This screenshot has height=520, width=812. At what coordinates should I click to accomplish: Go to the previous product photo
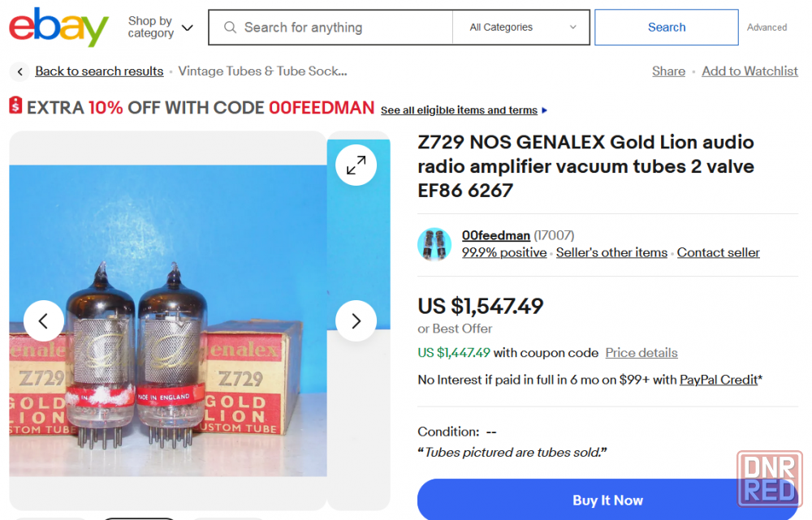pos(44,320)
